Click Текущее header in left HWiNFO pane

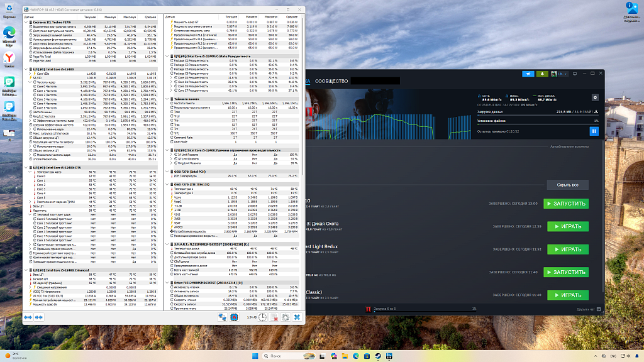90,17
